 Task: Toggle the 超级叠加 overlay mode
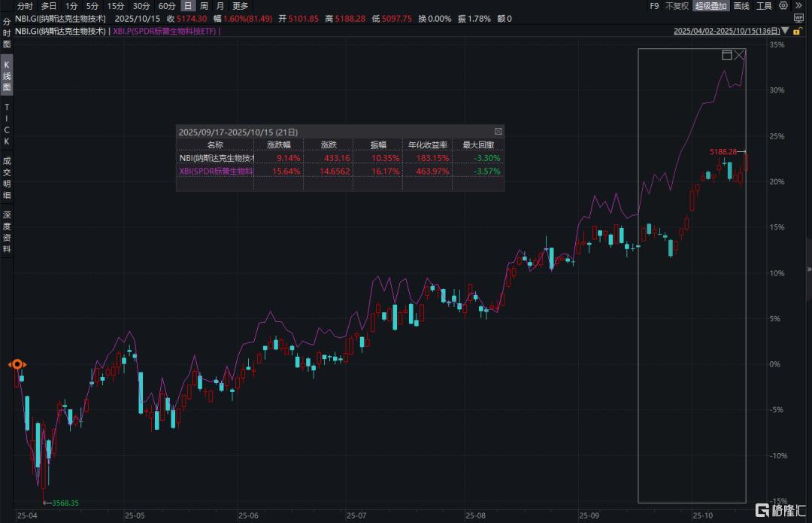[710, 6]
